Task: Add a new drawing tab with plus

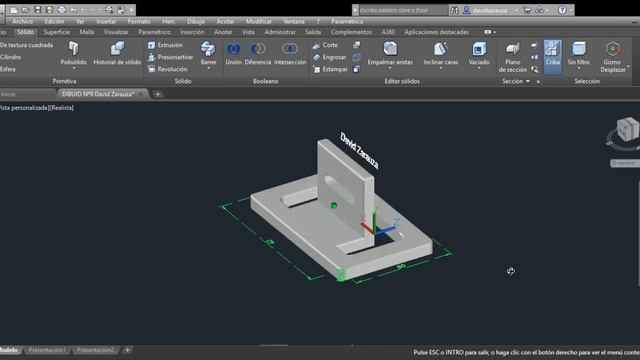Action: tap(158, 94)
